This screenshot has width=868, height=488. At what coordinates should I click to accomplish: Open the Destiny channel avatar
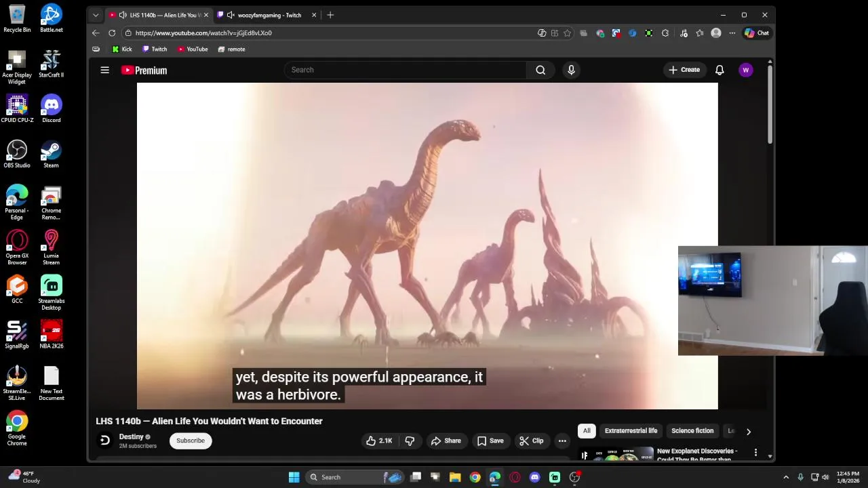[x=104, y=441]
